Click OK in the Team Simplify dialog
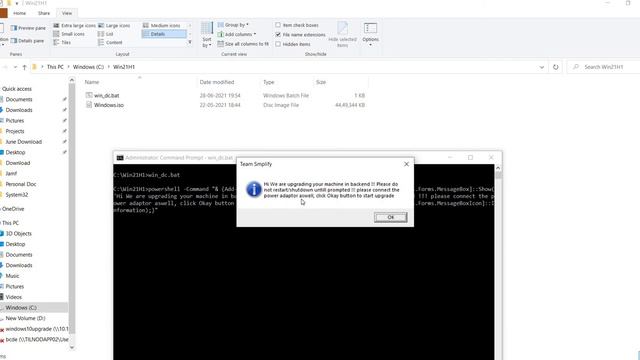Screen dimensions: 640x360 coord(390,217)
